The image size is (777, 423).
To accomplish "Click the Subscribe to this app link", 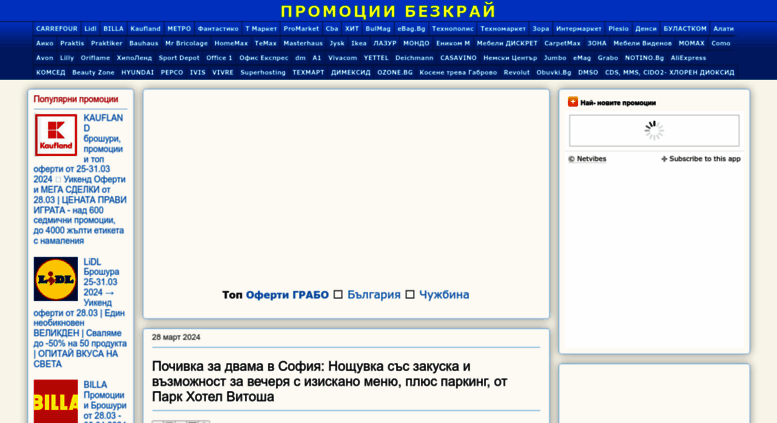I will [701, 159].
